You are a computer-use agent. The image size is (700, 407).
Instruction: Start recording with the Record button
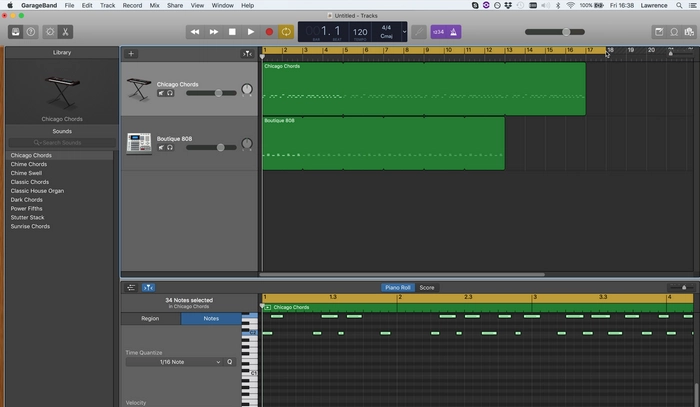269,32
